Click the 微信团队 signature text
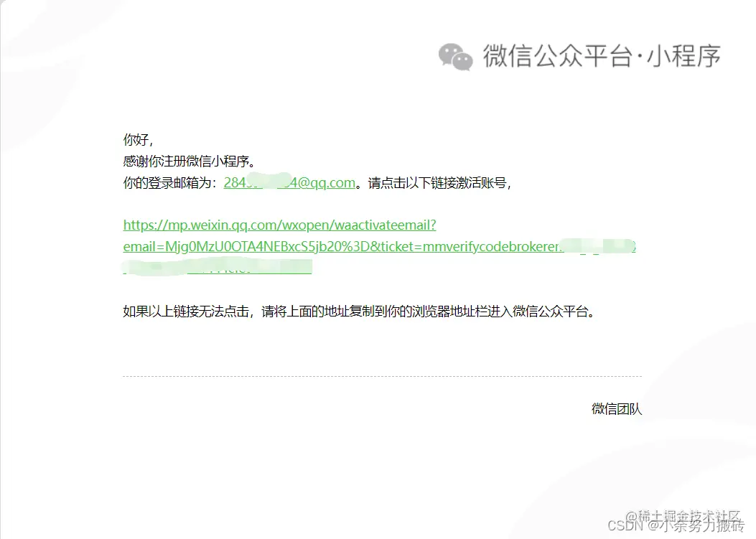 (x=617, y=409)
